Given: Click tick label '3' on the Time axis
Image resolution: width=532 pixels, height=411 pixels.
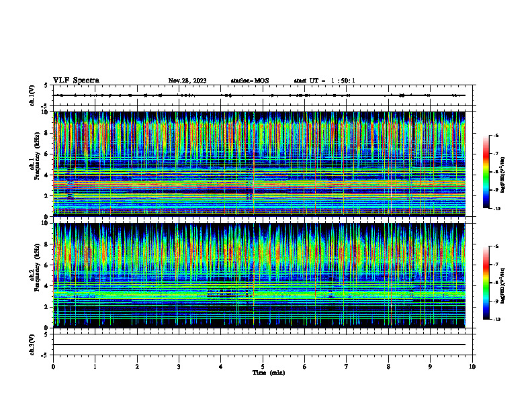Looking at the screenshot, I should [179, 367].
